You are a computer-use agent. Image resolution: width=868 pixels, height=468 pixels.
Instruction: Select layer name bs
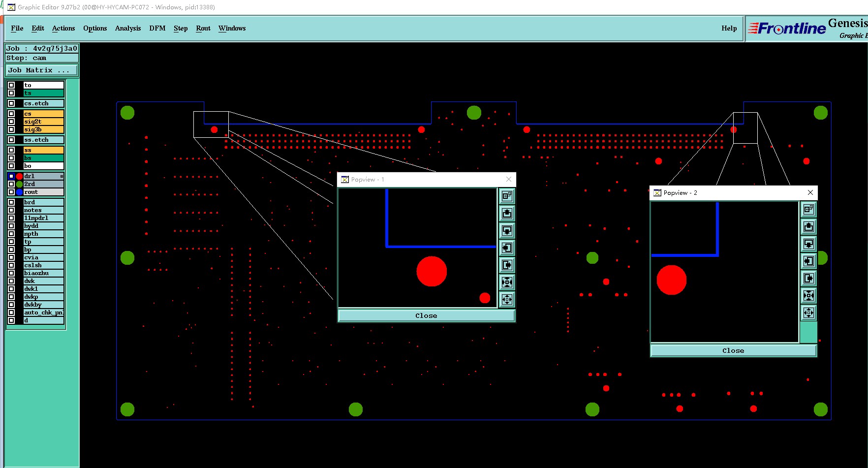(x=44, y=158)
